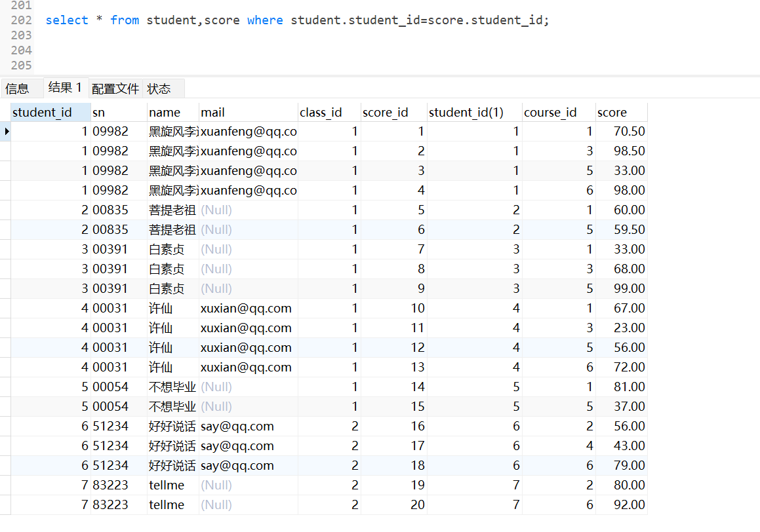Click name 白素贞 in score_id 7 row
This screenshot has width=760, height=532.
click(x=172, y=249)
